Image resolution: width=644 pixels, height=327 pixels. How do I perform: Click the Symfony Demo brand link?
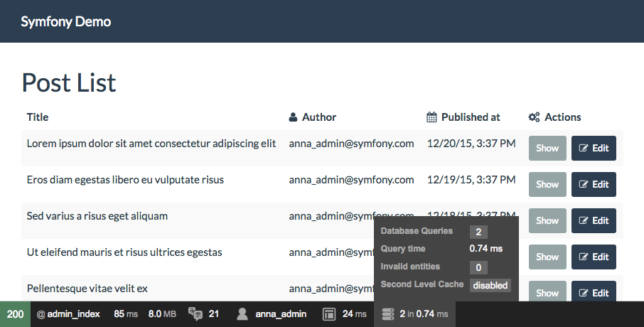tap(65, 21)
